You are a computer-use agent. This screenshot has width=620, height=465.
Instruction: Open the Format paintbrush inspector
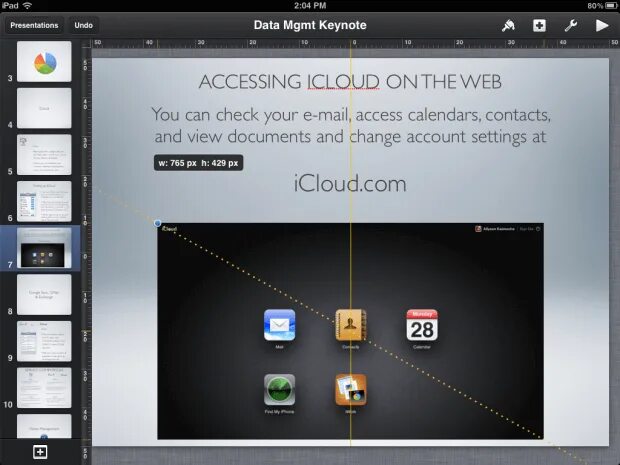point(508,26)
